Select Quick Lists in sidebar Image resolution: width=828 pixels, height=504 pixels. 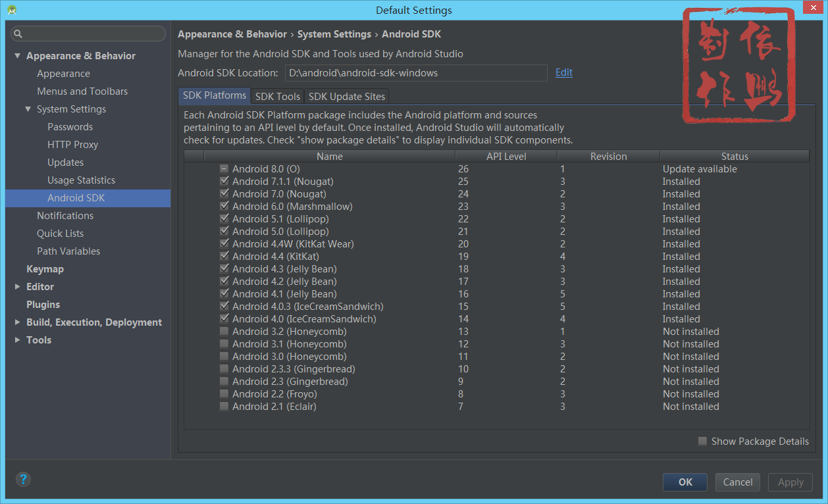pyautogui.click(x=60, y=234)
